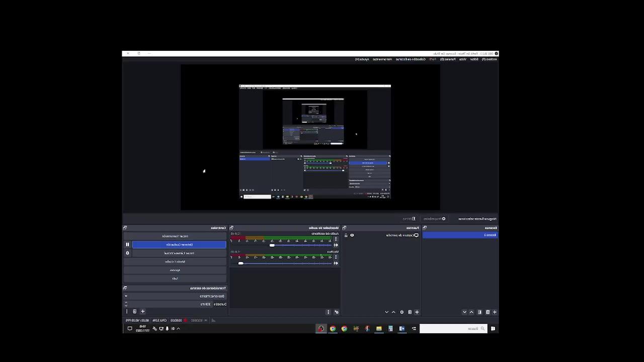Open the Herramientas menu
Viewport: 644px width, 362px height.
click(382, 59)
